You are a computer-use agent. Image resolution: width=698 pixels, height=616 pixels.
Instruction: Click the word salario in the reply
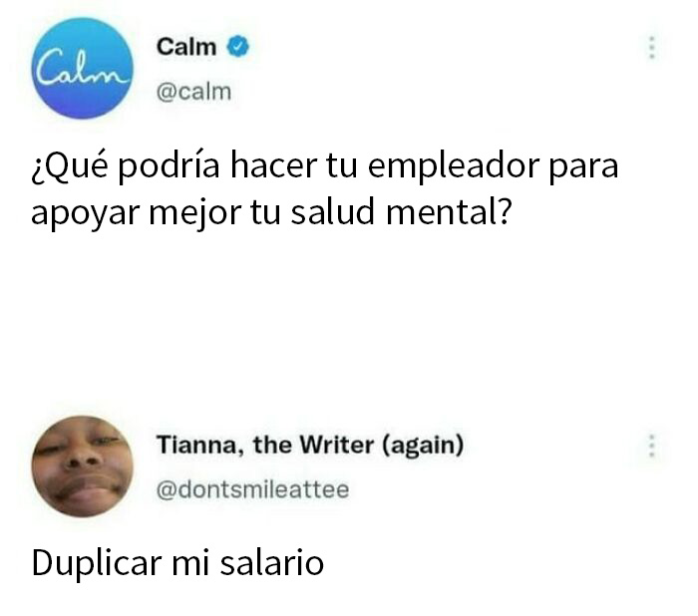click(272, 562)
